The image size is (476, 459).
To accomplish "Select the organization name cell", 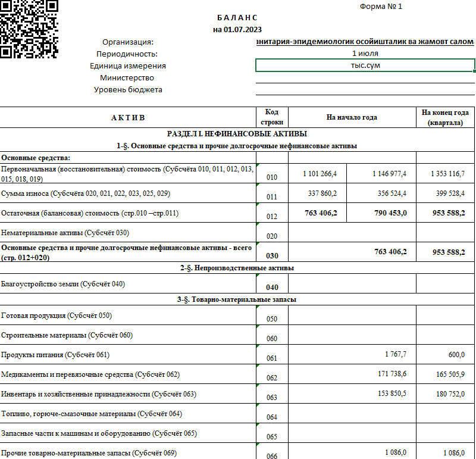I will (365, 42).
